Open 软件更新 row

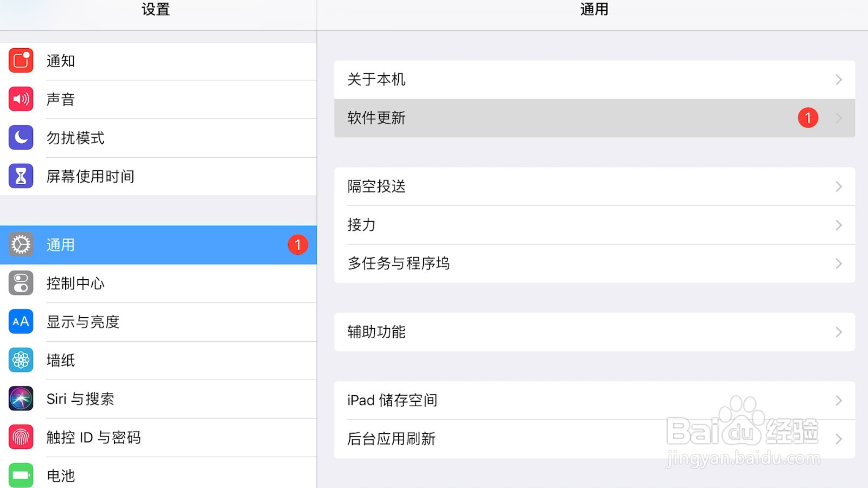point(542,118)
